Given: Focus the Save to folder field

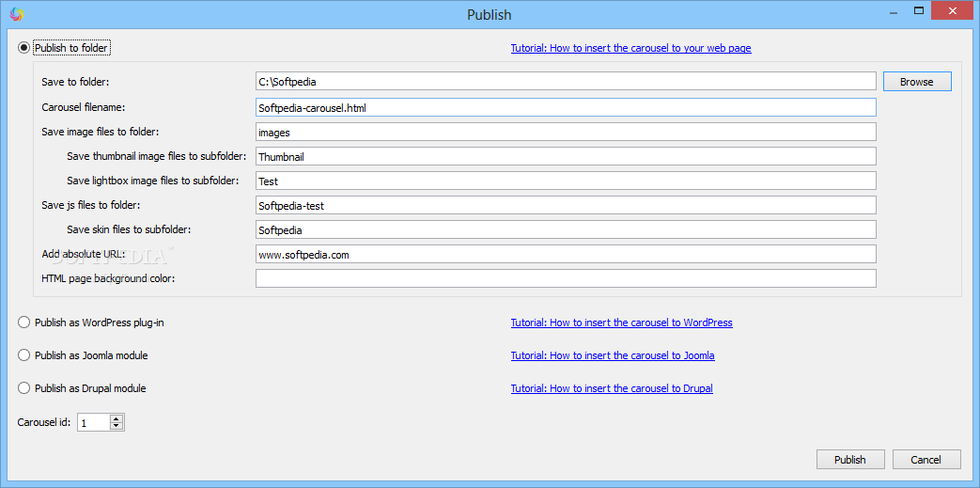Looking at the screenshot, I should (x=566, y=81).
